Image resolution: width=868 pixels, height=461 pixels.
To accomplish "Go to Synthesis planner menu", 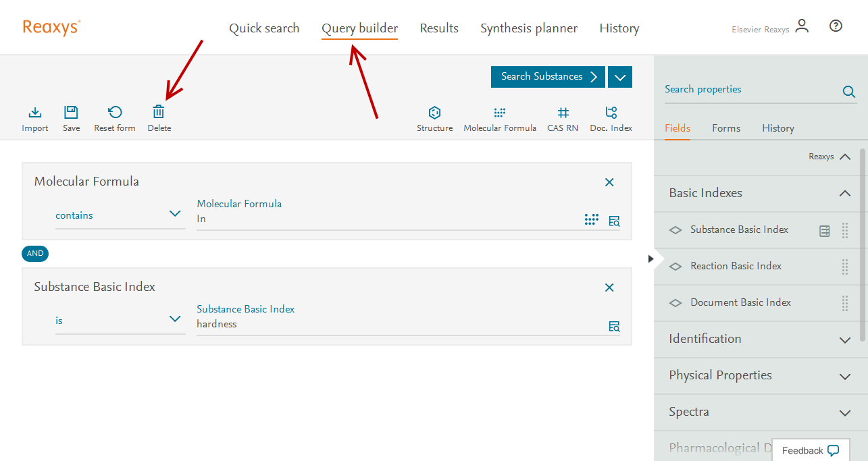I will click(x=529, y=28).
